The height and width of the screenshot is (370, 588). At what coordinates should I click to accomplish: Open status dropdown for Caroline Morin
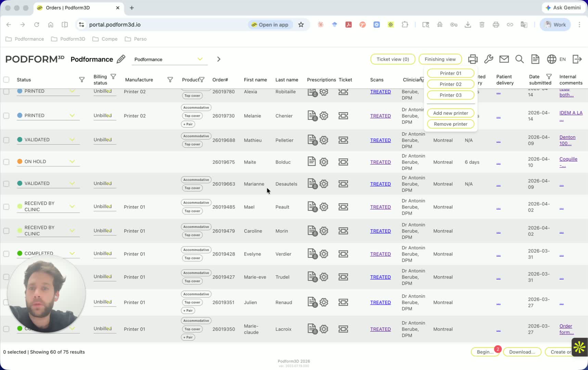(48, 231)
